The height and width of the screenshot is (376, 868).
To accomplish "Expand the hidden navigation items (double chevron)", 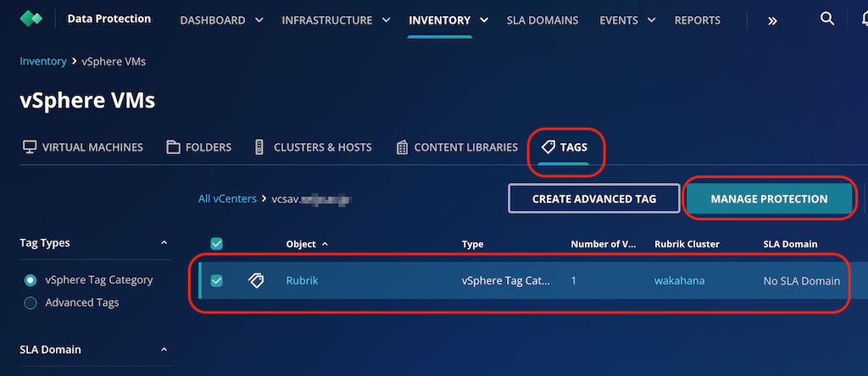I will [773, 21].
